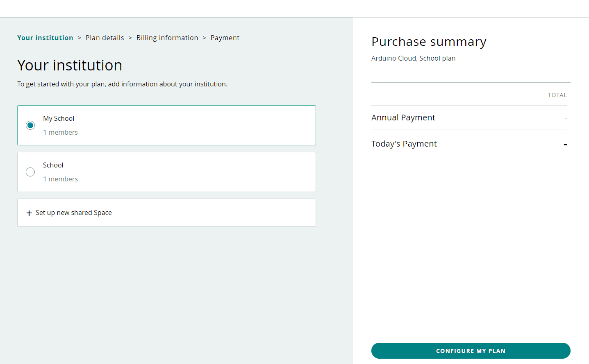Viewport: 589px width, 364px height.
Task: Click the arrow before Payment breadcrumb
Action: 204,38
